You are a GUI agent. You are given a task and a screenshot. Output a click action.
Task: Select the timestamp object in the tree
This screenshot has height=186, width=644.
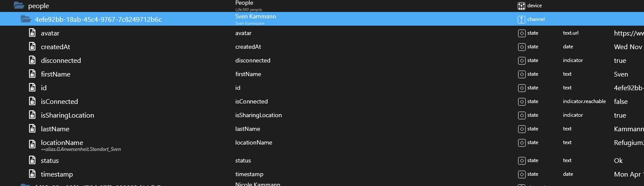pos(57,174)
